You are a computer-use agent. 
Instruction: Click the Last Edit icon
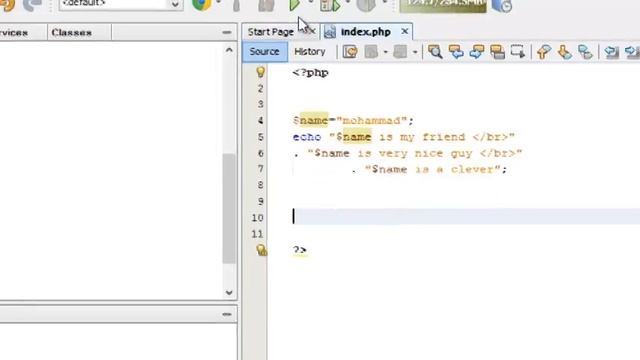point(350,52)
